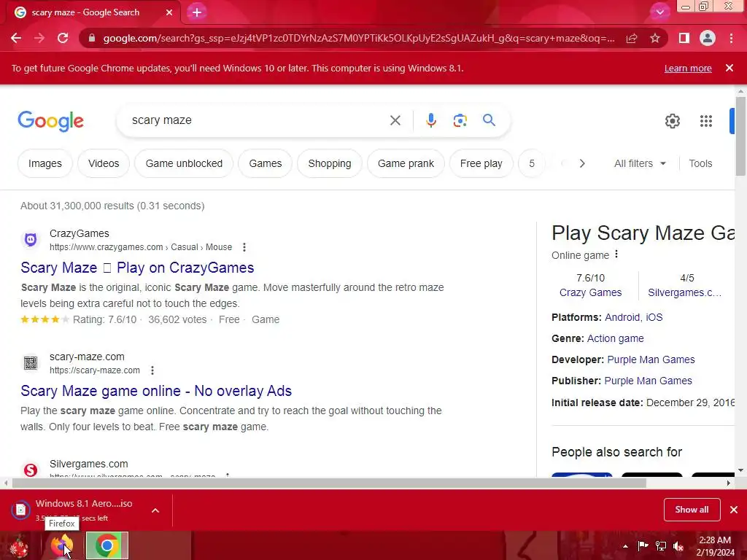Open the Silvergames rating link
Viewport: 747px width, 560px height.
coord(684,292)
